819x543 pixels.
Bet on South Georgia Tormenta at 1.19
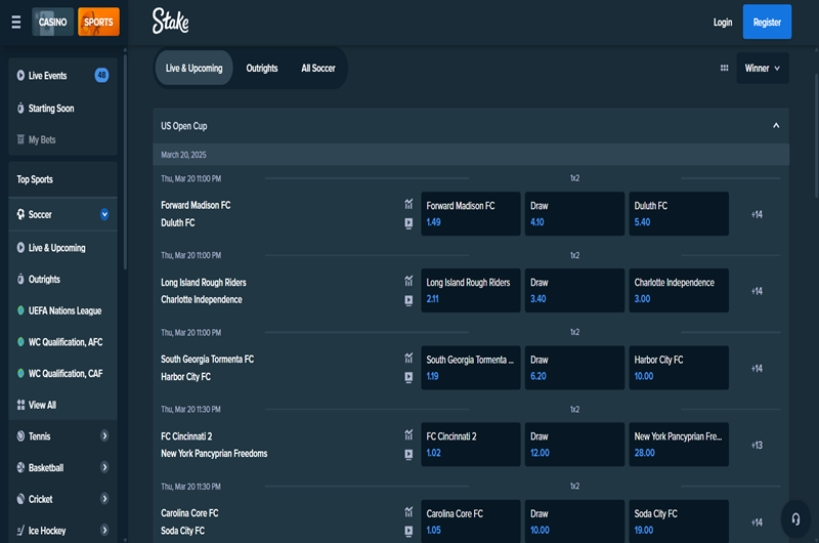pos(471,368)
